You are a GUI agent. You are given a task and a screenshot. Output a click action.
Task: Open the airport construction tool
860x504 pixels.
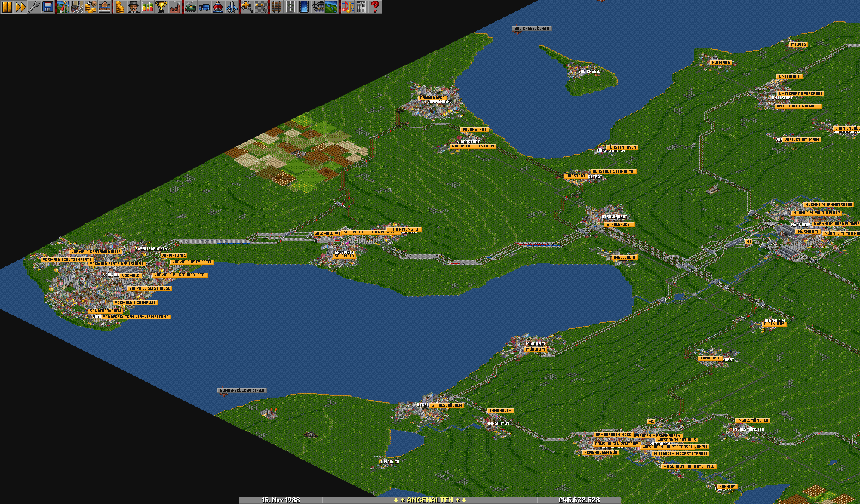(x=318, y=7)
